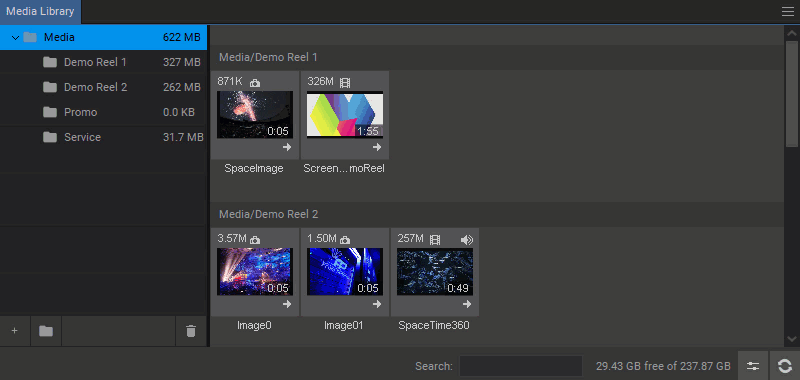Click the 257M size label
Viewport: 800px width, 380px height.
click(x=410, y=239)
